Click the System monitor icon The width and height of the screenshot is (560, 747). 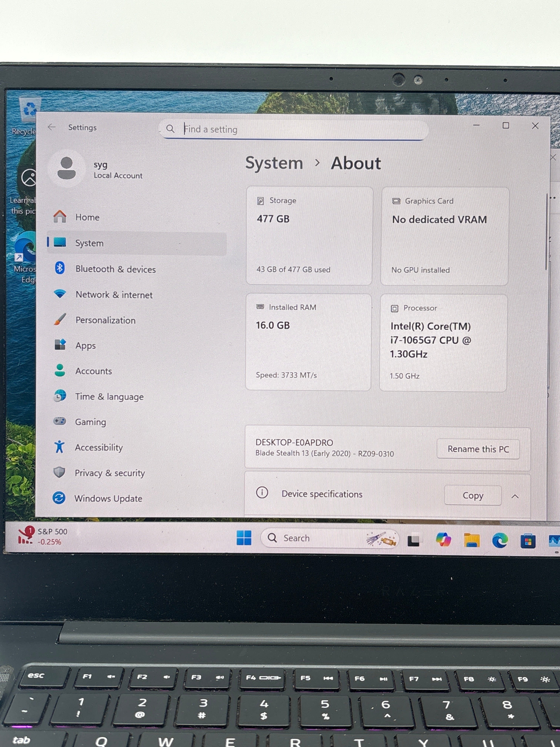pos(60,242)
